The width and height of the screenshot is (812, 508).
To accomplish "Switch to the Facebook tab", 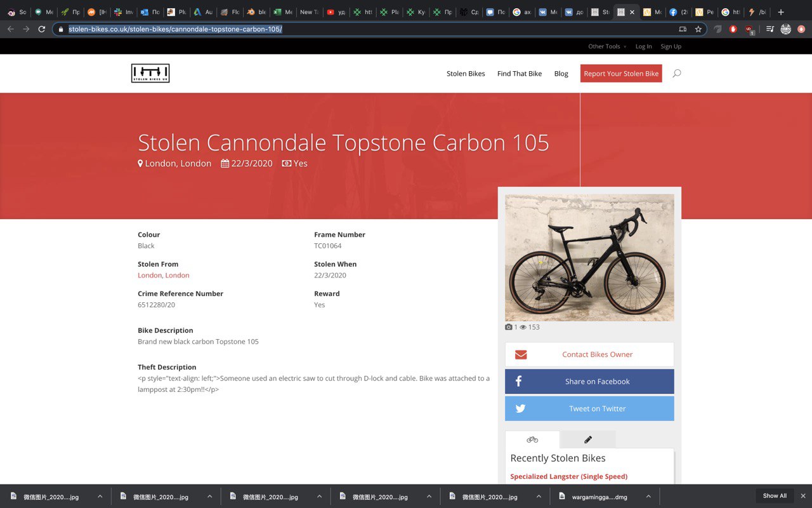I will pos(678,12).
